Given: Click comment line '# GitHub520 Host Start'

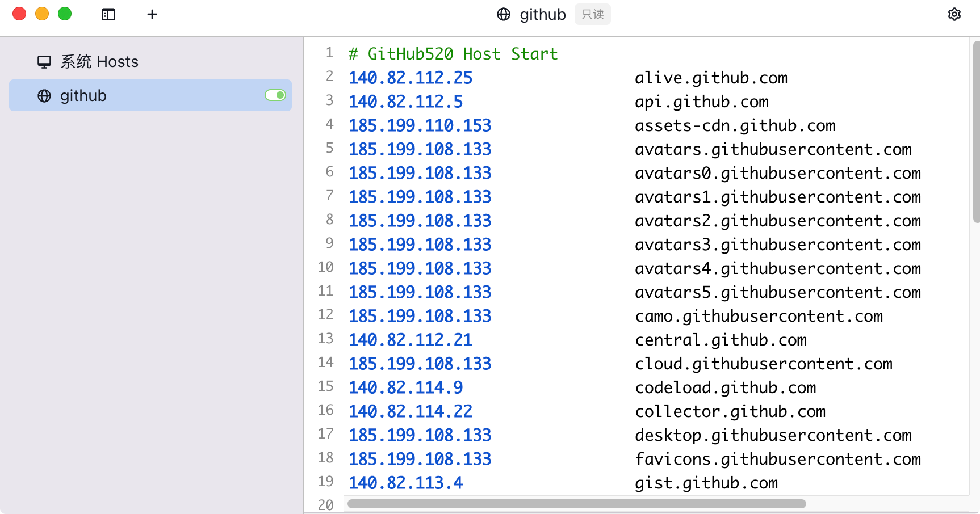Looking at the screenshot, I should 453,54.
